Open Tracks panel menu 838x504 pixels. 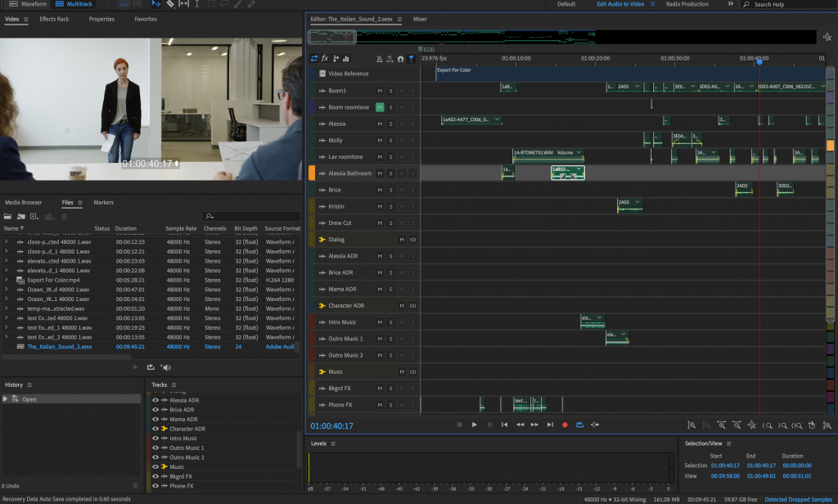point(173,385)
